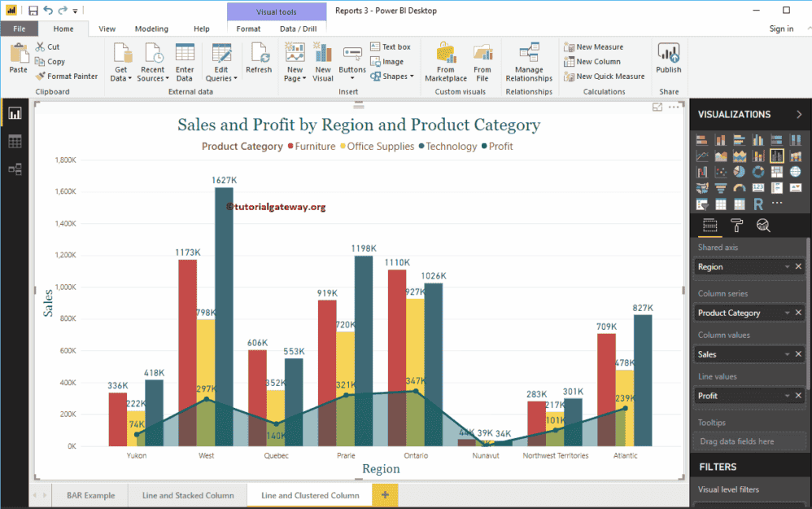
Task: Open the Line and Stacked Column page tab
Action: pos(187,494)
